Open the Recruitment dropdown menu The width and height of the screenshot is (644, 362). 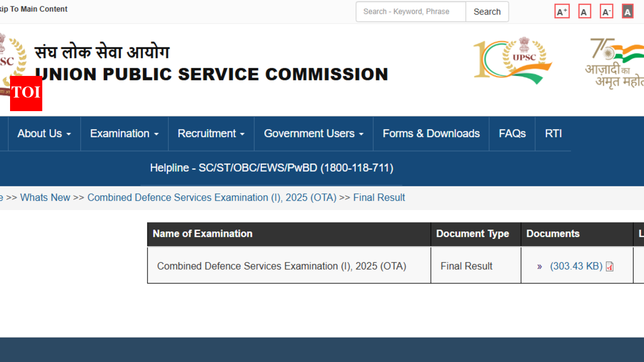(211, 134)
